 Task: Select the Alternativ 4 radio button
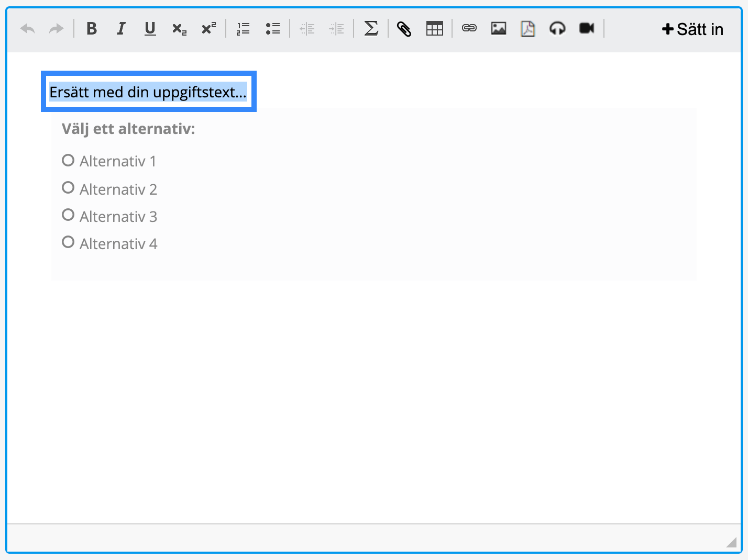[68, 242]
